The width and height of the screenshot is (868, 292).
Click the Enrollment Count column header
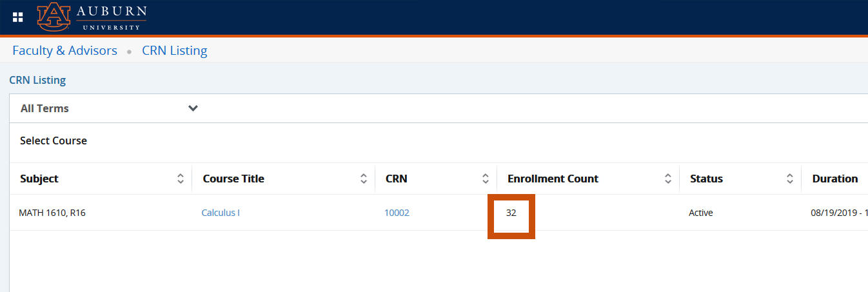point(553,179)
